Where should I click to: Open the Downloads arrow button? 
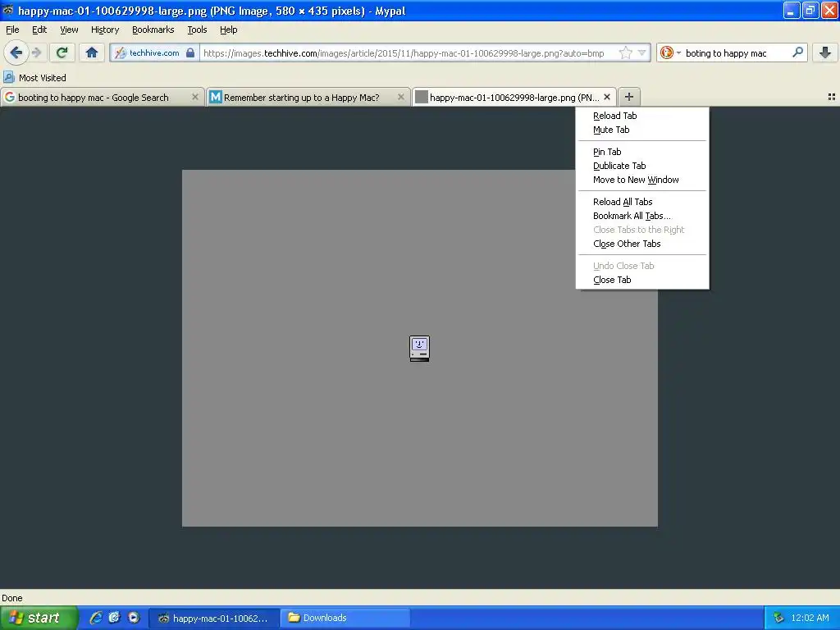pos(825,52)
